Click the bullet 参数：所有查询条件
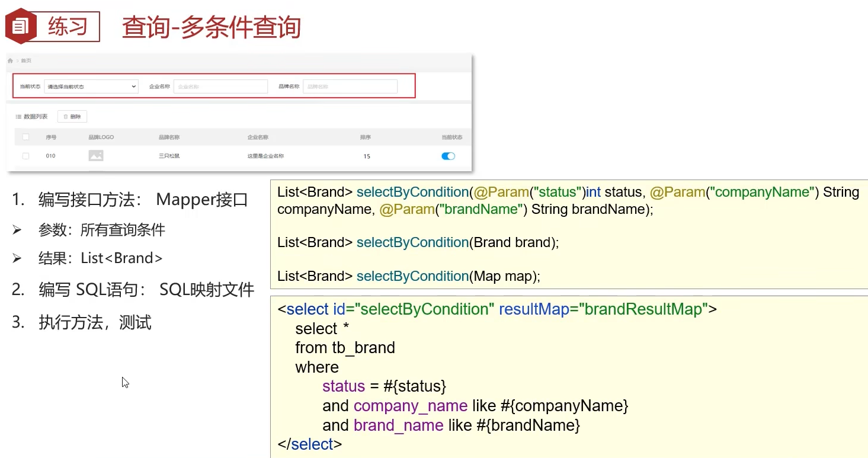 (101, 230)
